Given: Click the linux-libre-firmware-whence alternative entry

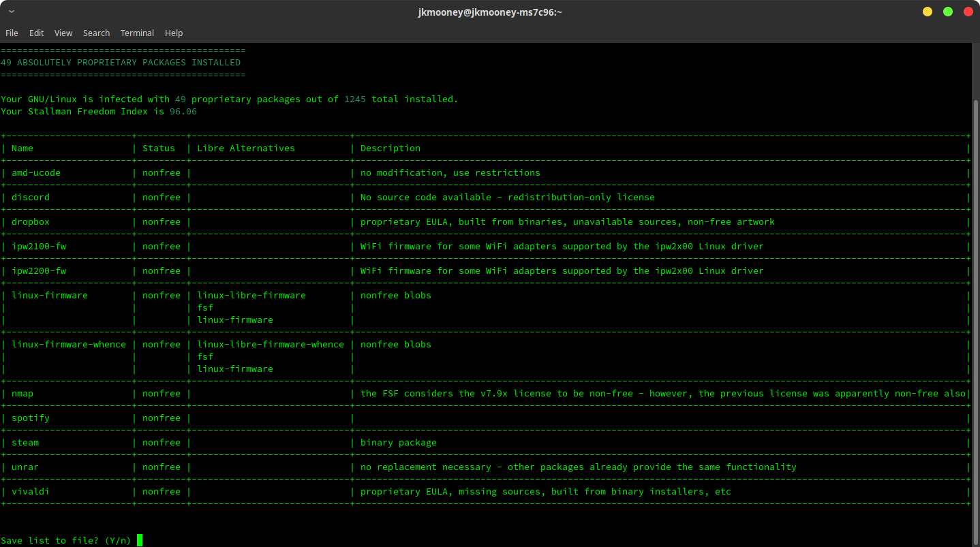Looking at the screenshot, I should [x=271, y=344].
